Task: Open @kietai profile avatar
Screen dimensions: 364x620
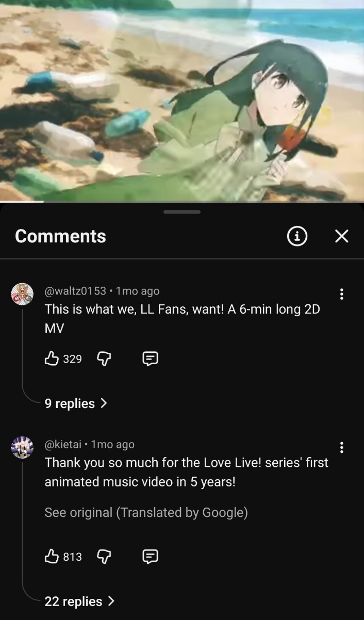Action: point(22,448)
